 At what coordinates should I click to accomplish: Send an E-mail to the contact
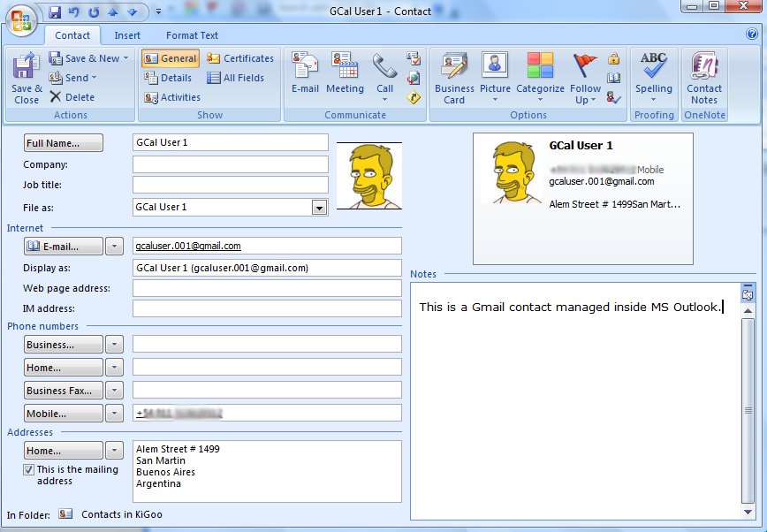click(x=305, y=73)
